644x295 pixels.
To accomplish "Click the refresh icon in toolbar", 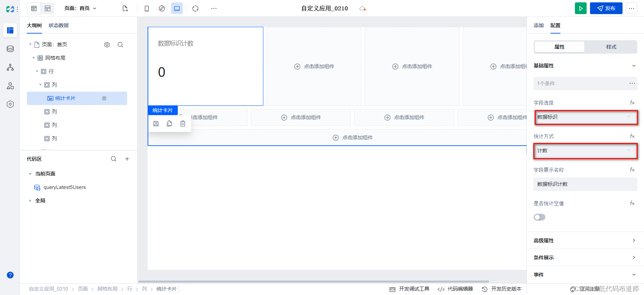I will pos(196,8).
